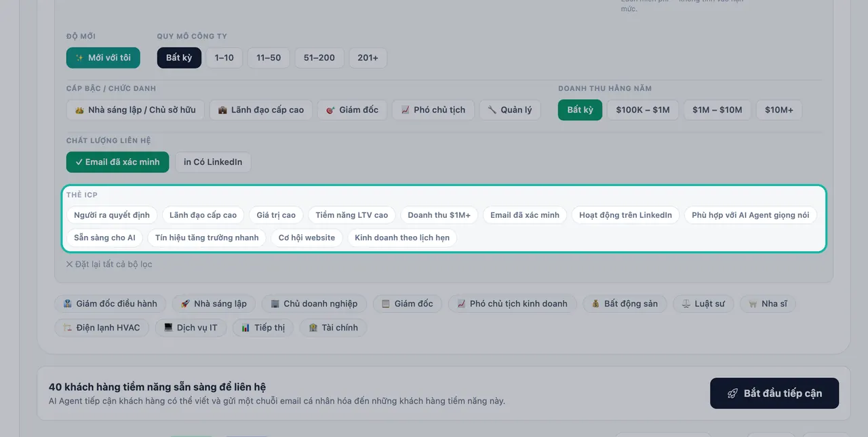Apply the 'Nha sĩ' preset chip
Image resolution: width=868 pixels, height=437 pixels.
[768, 303]
